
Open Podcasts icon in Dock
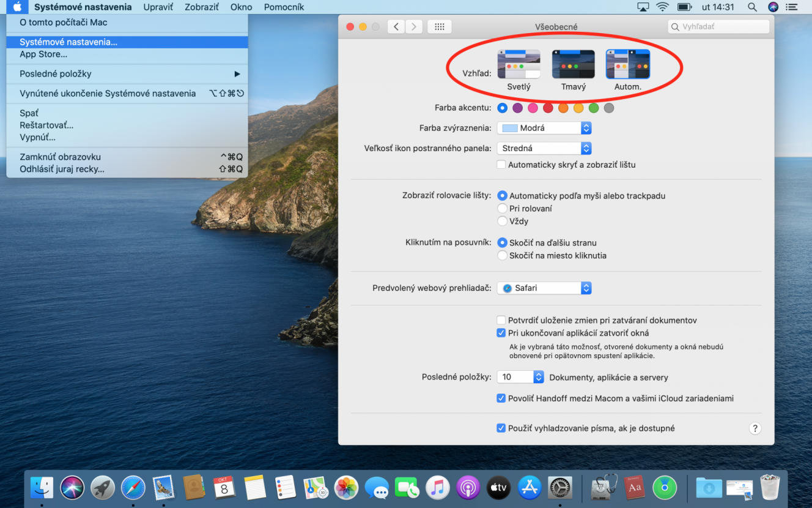coord(468,488)
